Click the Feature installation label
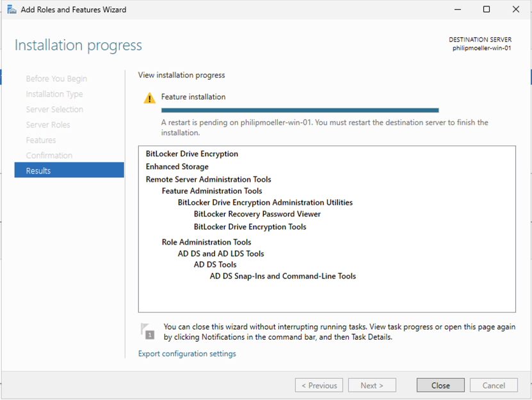 pyautogui.click(x=193, y=97)
